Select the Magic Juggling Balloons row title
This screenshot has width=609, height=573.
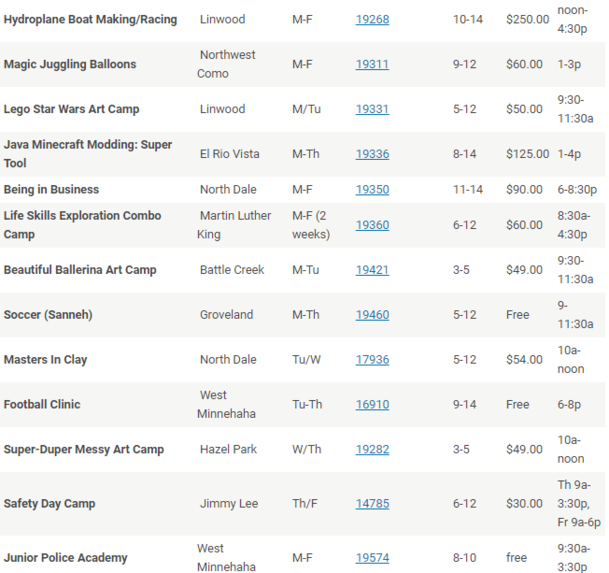pyautogui.click(x=70, y=64)
